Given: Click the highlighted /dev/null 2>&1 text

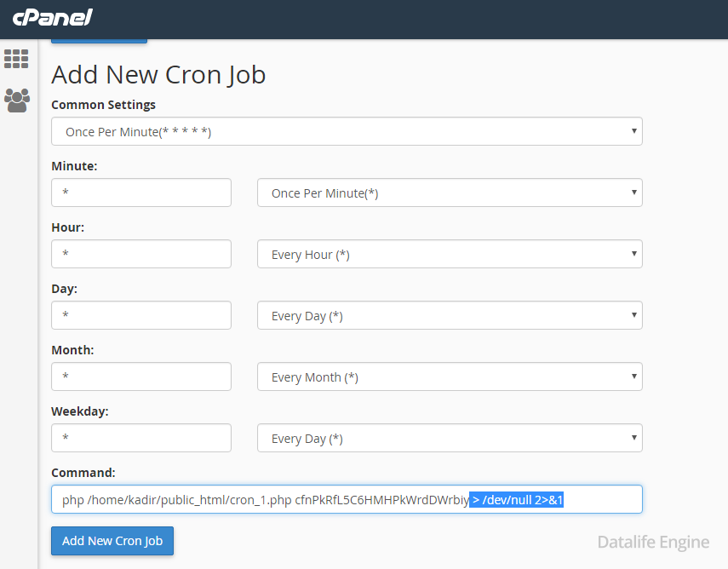Looking at the screenshot, I should click(x=516, y=500).
